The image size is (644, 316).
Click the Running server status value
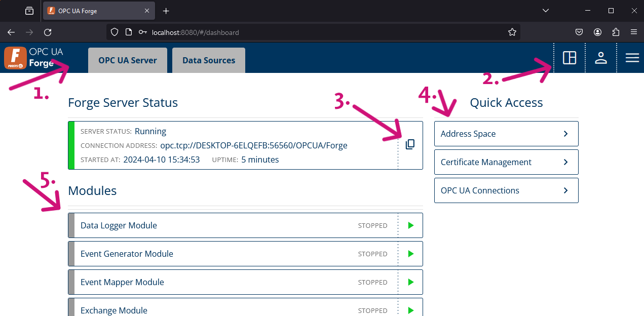pyautogui.click(x=150, y=131)
